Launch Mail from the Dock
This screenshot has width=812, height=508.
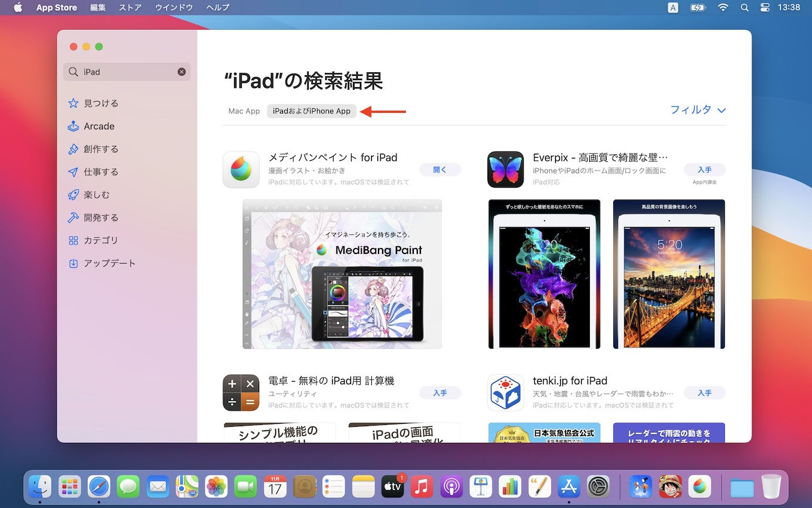point(158,486)
